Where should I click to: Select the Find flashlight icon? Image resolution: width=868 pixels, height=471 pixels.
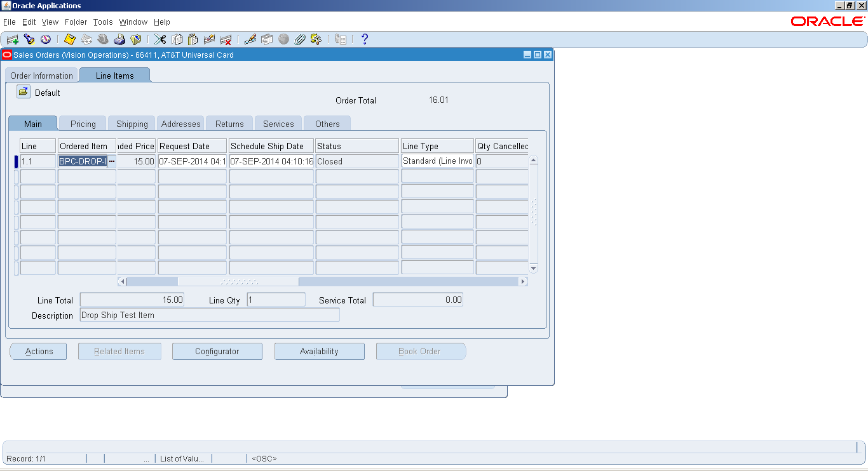pos(29,39)
